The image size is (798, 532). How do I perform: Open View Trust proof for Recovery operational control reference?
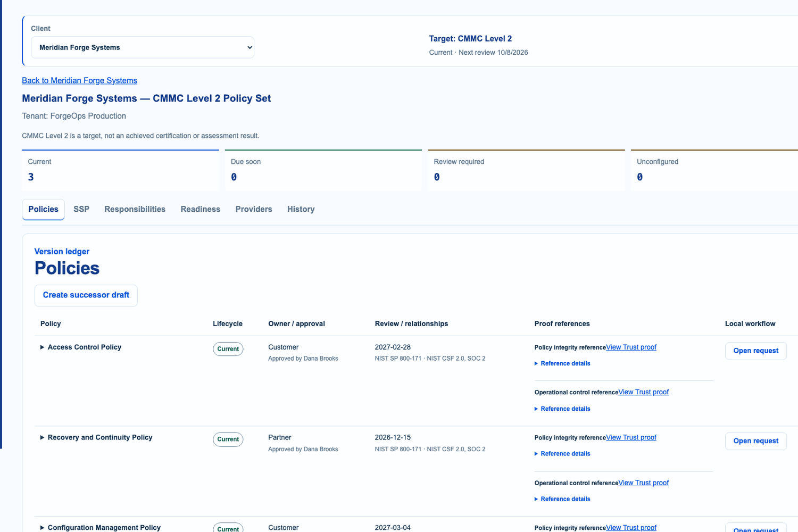tap(643, 483)
